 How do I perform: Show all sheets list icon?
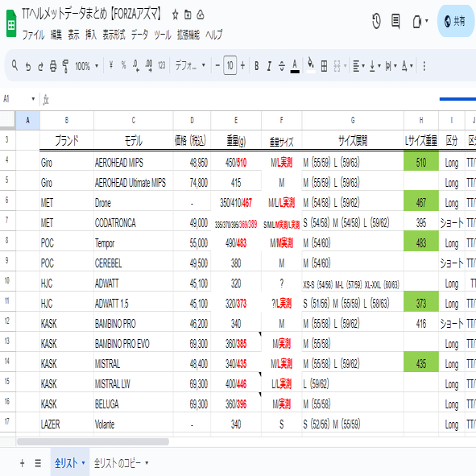pyautogui.click(x=38, y=463)
